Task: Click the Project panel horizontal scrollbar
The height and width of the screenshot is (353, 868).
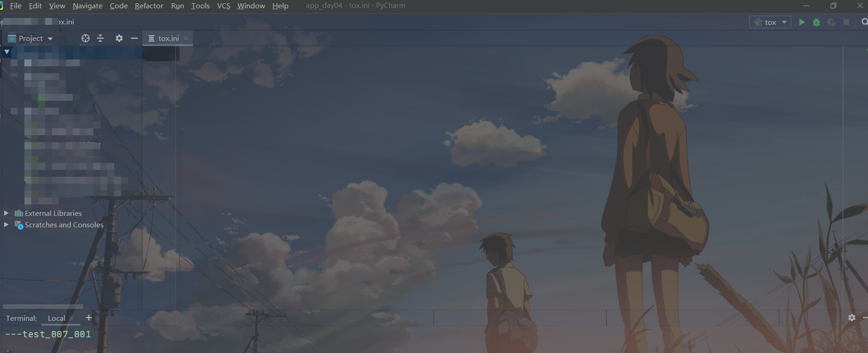Action: tap(43, 306)
